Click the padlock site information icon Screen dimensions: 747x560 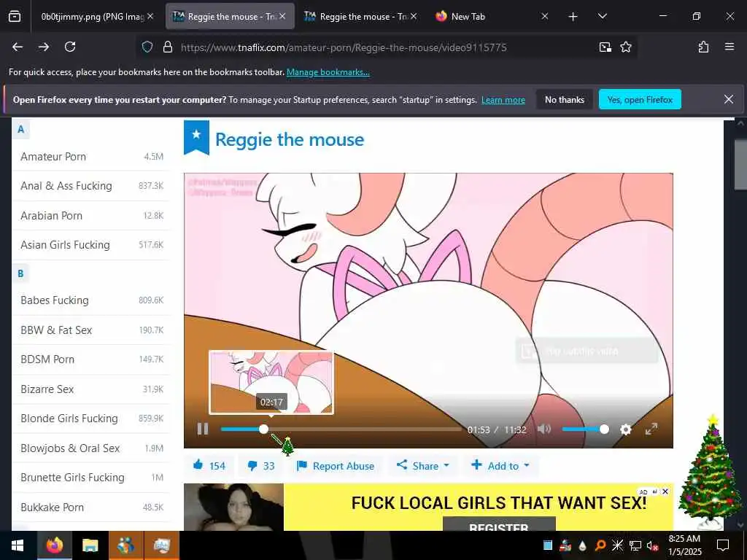tap(167, 47)
